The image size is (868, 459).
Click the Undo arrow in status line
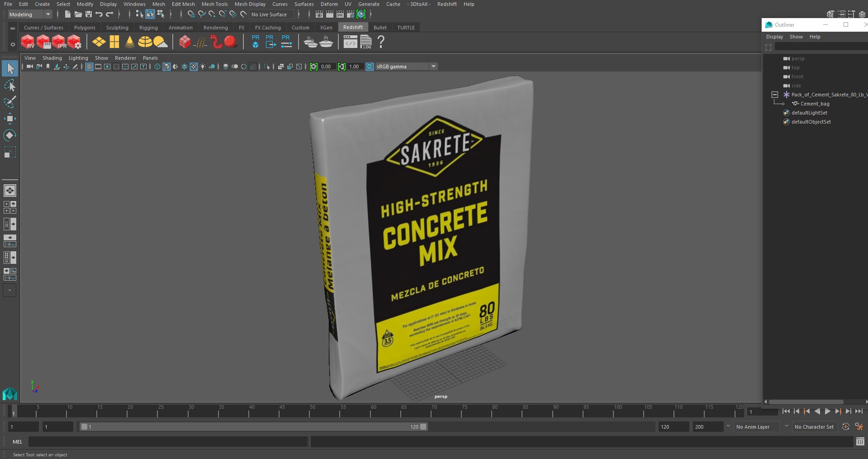[x=99, y=14]
